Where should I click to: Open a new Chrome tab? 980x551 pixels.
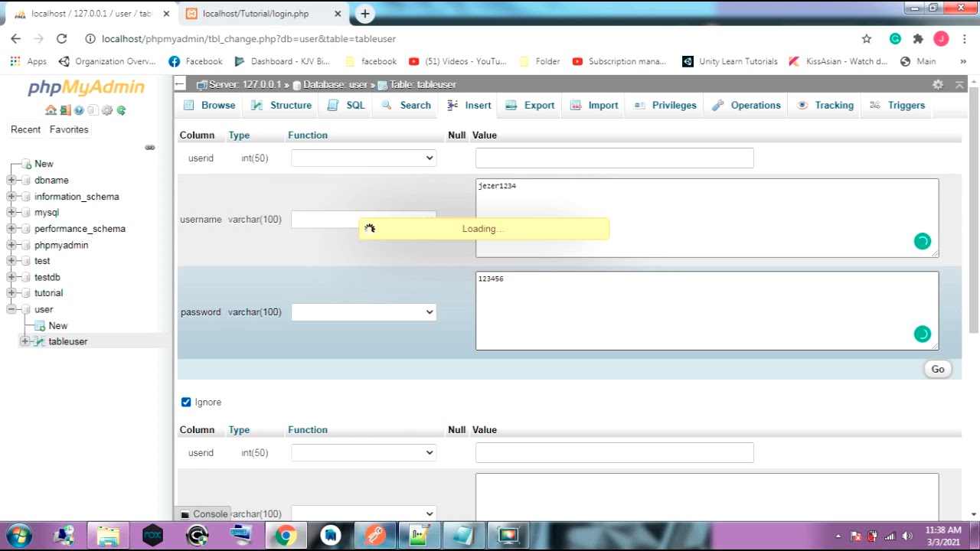[365, 14]
